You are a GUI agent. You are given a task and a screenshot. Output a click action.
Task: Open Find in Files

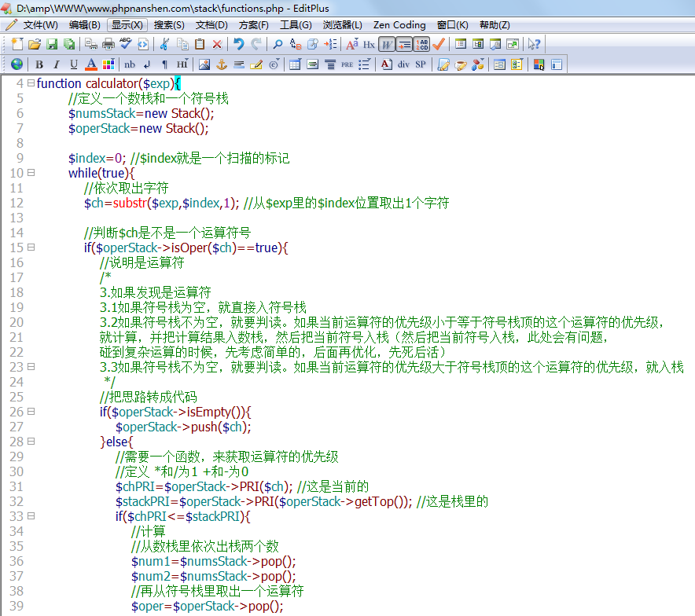(313, 44)
